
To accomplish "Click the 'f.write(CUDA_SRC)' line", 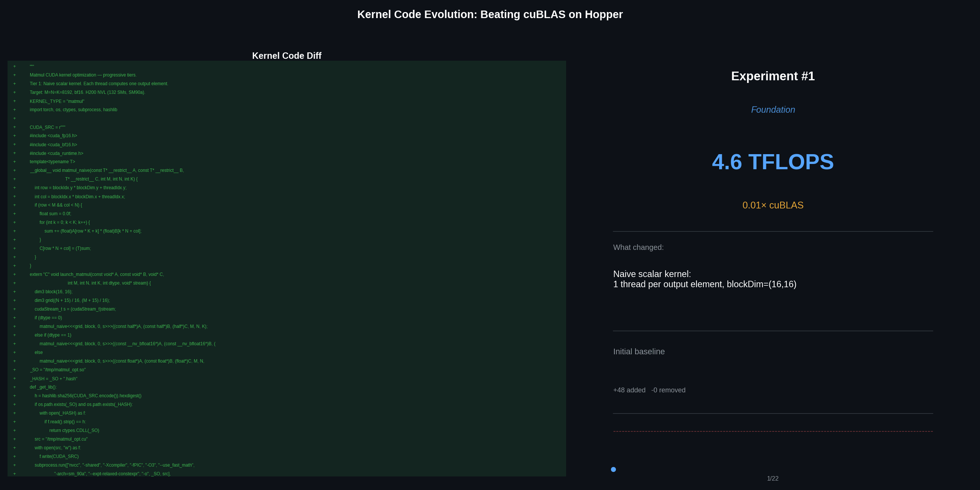I will point(59,456).
